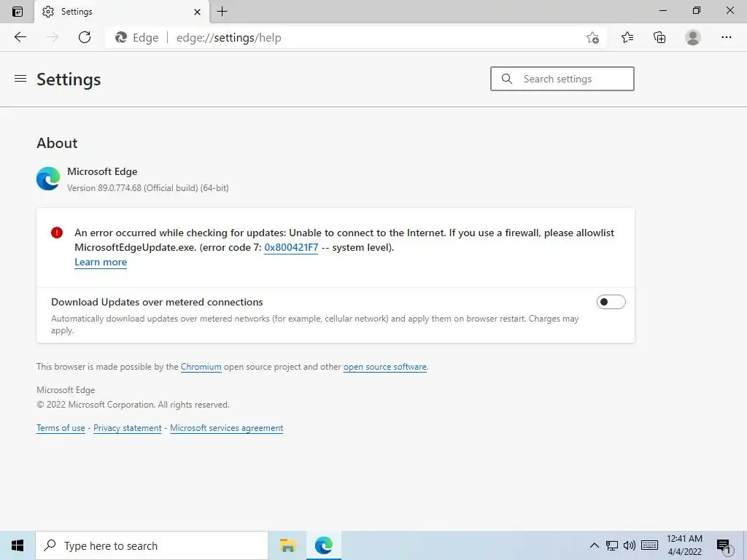Open a new tab with plus button
Viewport: 747px width, 560px height.
click(222, 12)
